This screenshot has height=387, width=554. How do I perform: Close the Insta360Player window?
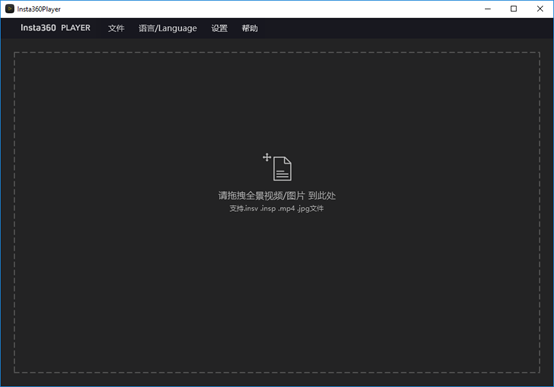540,9
